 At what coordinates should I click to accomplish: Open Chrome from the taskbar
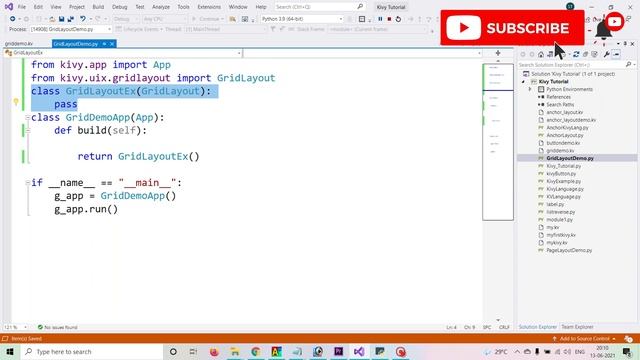pos(256,351)
